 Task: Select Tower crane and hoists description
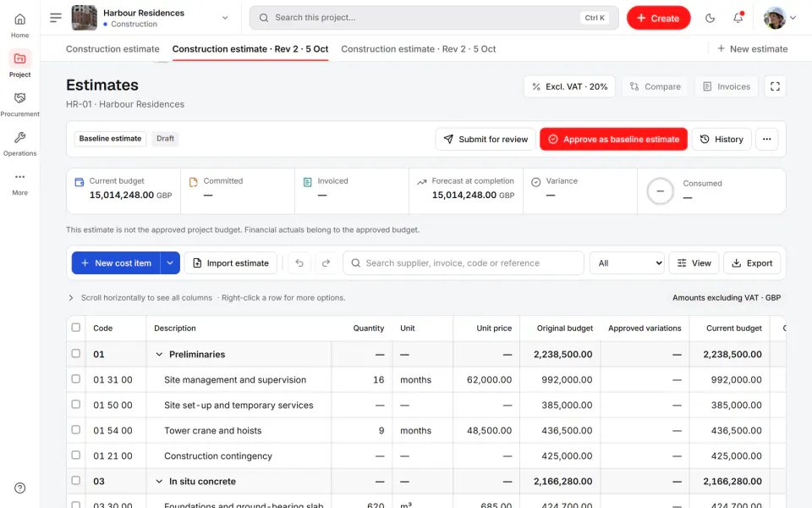[x=213, y=430]
